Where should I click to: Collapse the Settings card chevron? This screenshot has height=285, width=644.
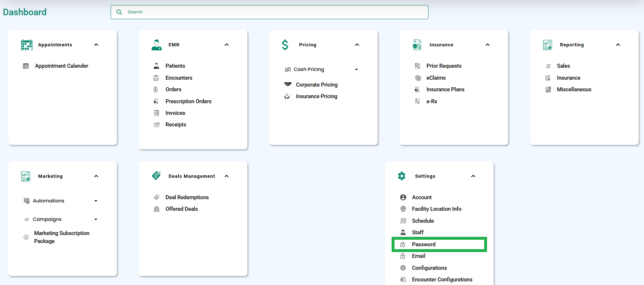[x=473, y=176]
